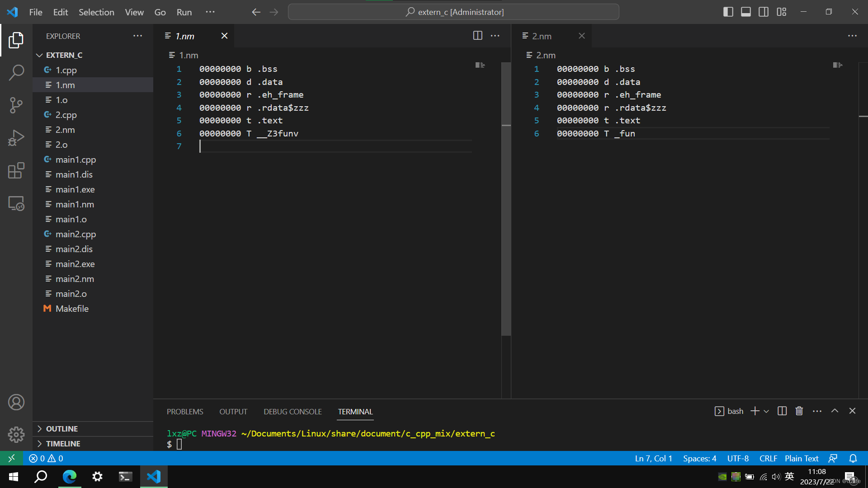Open the Run menu
868x488 pixels.
point(184,12)
